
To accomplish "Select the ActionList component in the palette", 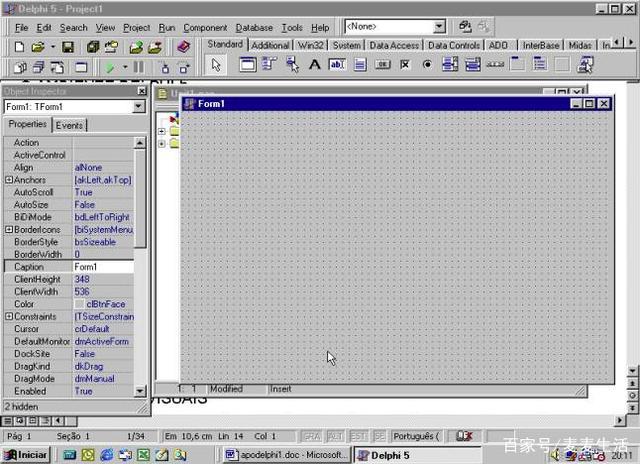I will (585, 64).
